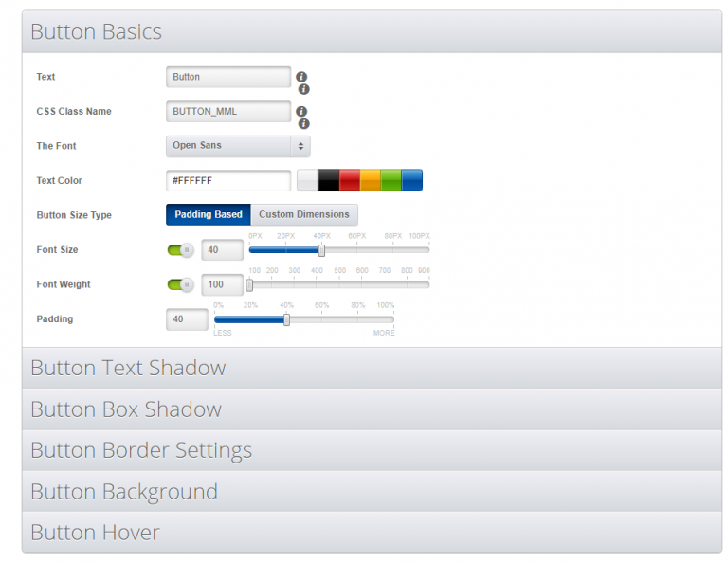The width and height of the screenshot is (728, 563).
Task: Open the Open Sans font dropdown
Action: pyautogui.click(x=238, y=146)
